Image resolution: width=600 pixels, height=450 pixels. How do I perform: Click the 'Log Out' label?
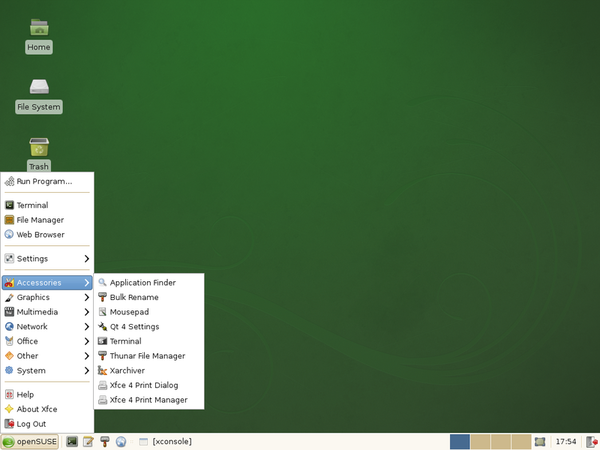tap(31, 424)
